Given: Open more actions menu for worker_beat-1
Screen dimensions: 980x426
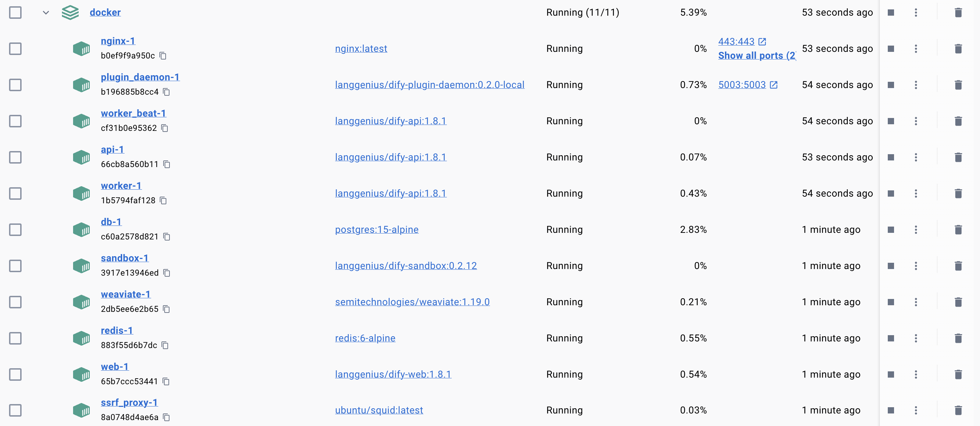Looking at the screenshot, I should (x=916, y=121).
